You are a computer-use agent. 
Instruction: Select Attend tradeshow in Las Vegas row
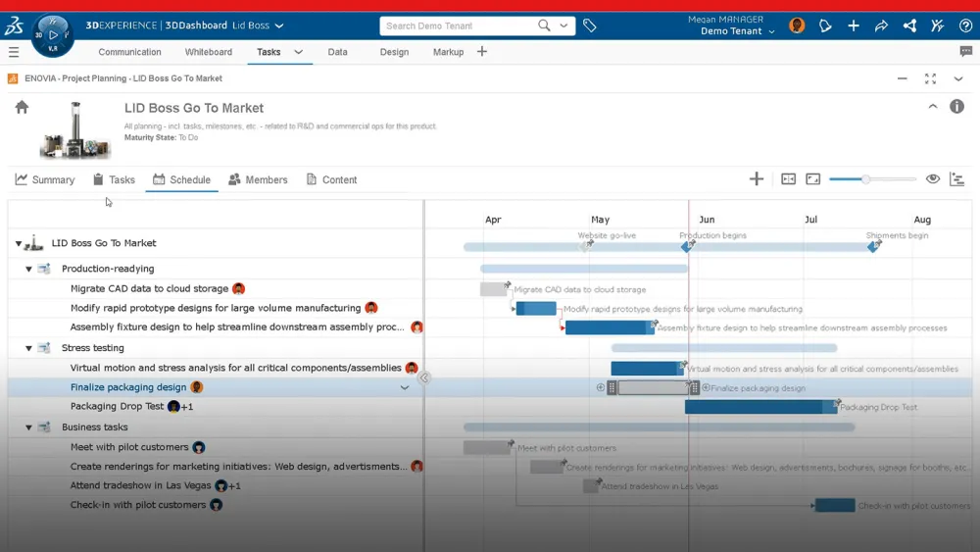tap(216, 485)
